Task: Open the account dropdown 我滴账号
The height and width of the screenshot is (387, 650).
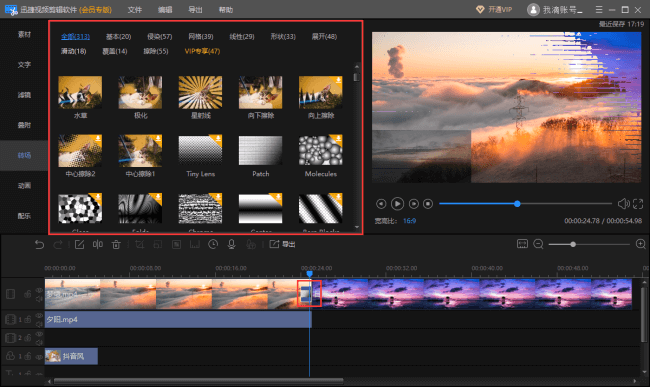Action: point(555,10)
